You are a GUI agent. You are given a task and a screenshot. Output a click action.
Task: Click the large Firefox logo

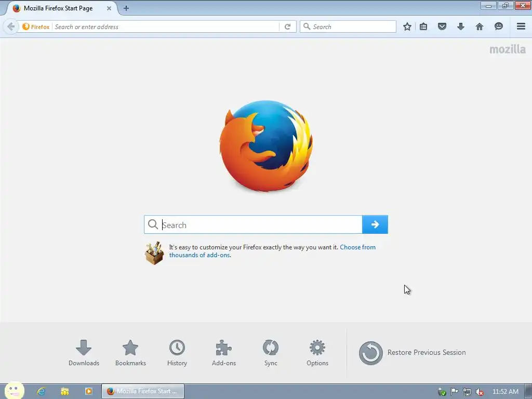coord(266,146)
